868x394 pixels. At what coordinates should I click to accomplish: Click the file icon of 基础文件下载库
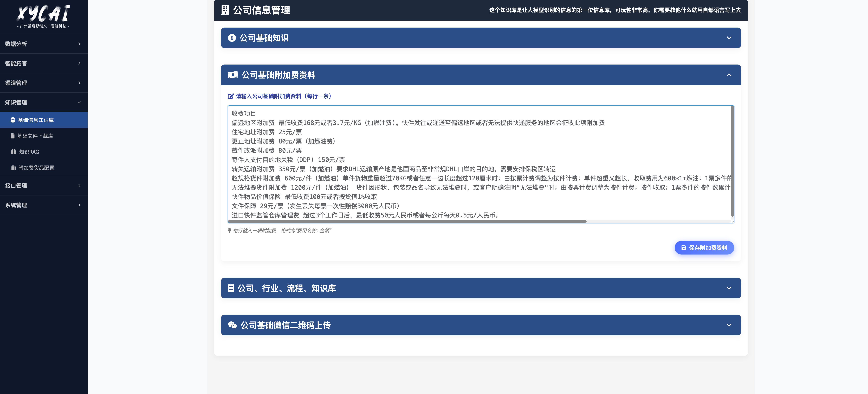click(x=12, y=136)
